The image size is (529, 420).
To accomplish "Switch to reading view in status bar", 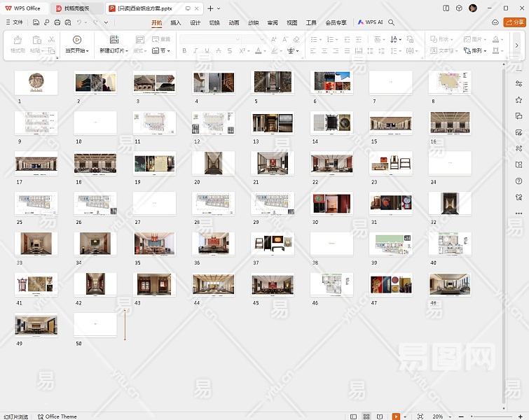I will (380, 416).
